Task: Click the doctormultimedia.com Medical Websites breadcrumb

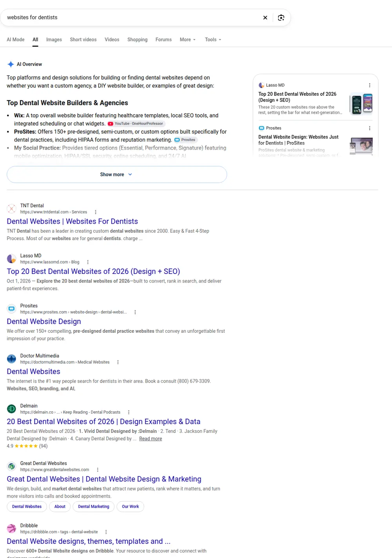Action: coord(65,362)
